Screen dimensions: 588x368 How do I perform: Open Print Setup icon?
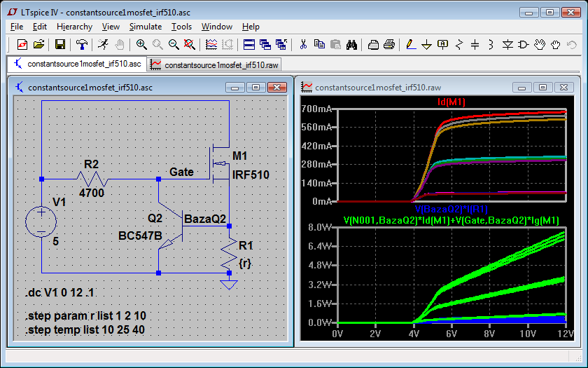(x=373, y=45)
